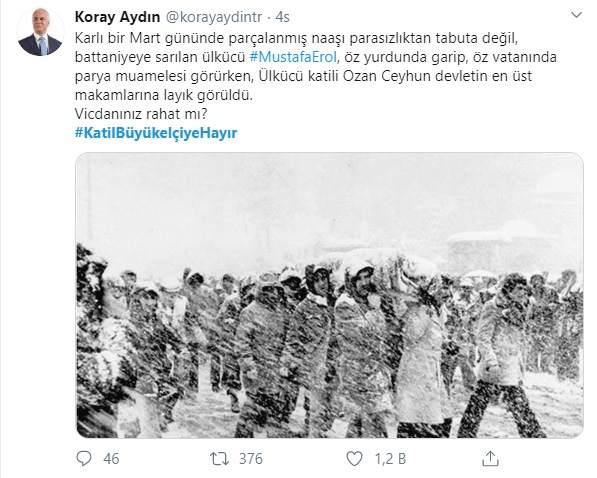
Task: Expand the tweet options chevron menu
Action: click(x=577, y=15)
